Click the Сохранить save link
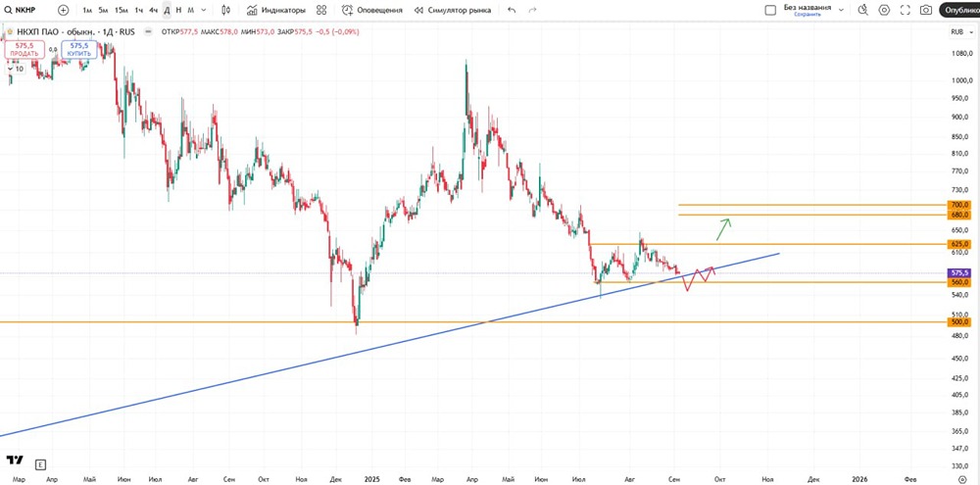Screen dimensions: 980x485 tap(808, 14)
